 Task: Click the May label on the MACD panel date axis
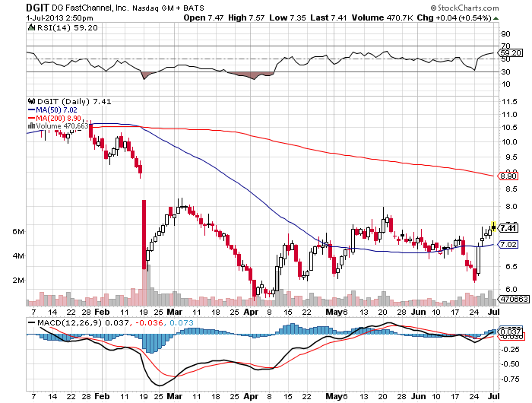[x=333, y=396]
